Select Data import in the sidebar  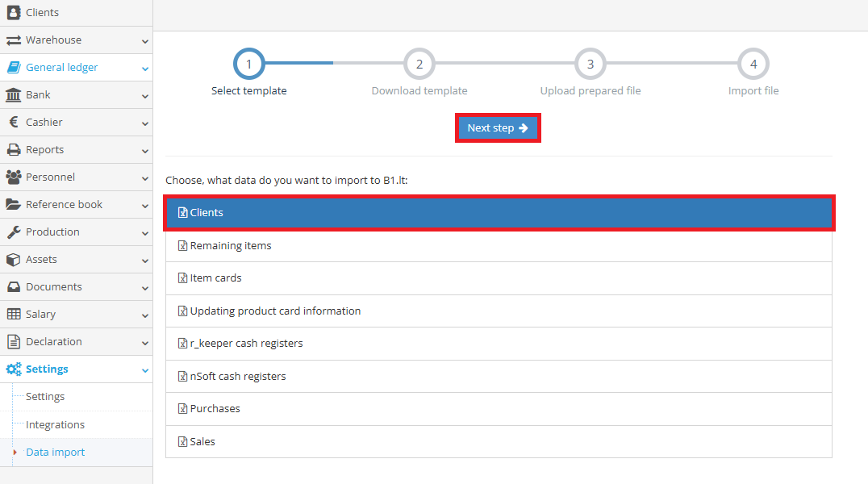click(54, 452)
